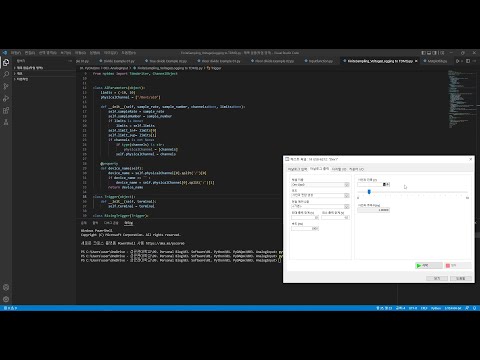Viewport: 480px width, 360px height.
Task: Open the Run and Debug view
Action: pyautogui.click(x=6, y=98)
